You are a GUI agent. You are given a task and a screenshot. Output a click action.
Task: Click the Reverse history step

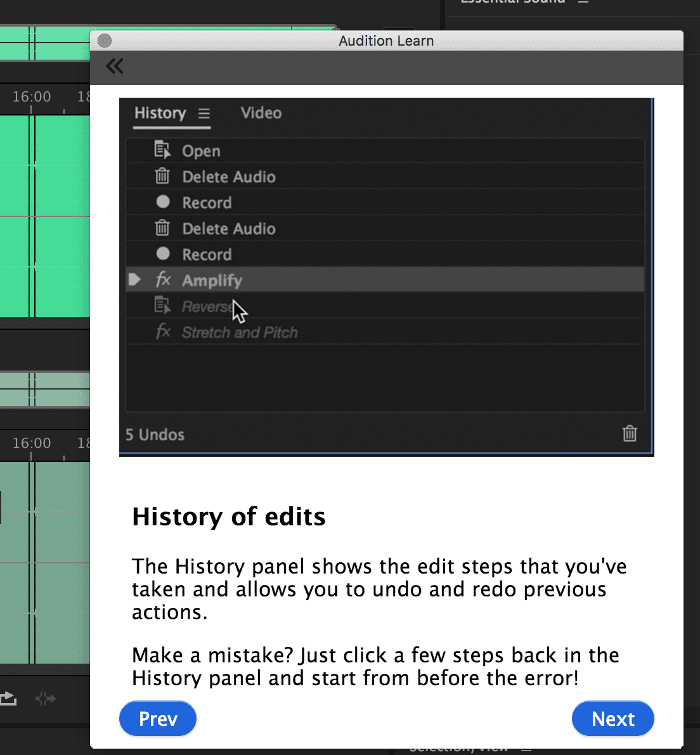click(385, 306)
